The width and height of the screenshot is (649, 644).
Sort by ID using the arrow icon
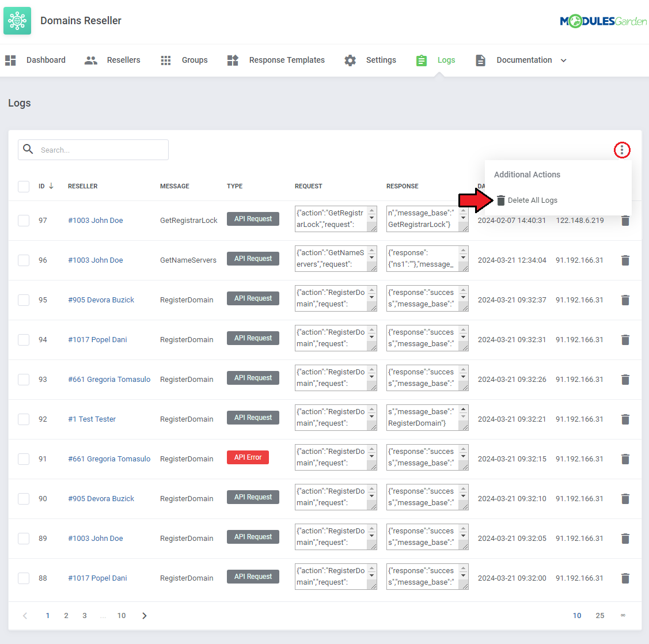51,186
